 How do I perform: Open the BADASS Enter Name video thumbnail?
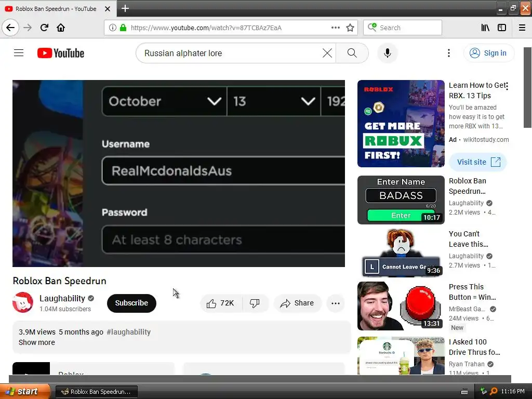click(x=401, y=200)
